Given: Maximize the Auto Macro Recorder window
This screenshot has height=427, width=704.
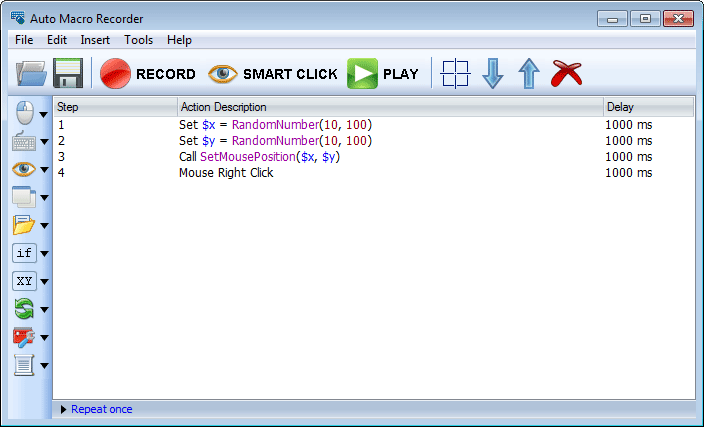Looking at the screenshot, I should [645, 19].
